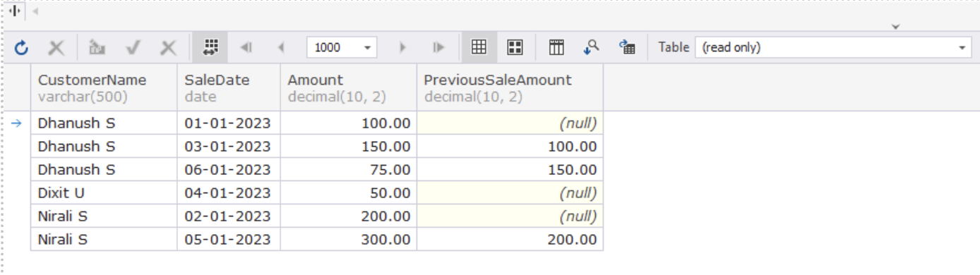Screen dimensions: 980x275
Task: Select PreviousSaleAmount 100.00 in 03-01-2023 row
Action: click(510, 146)
